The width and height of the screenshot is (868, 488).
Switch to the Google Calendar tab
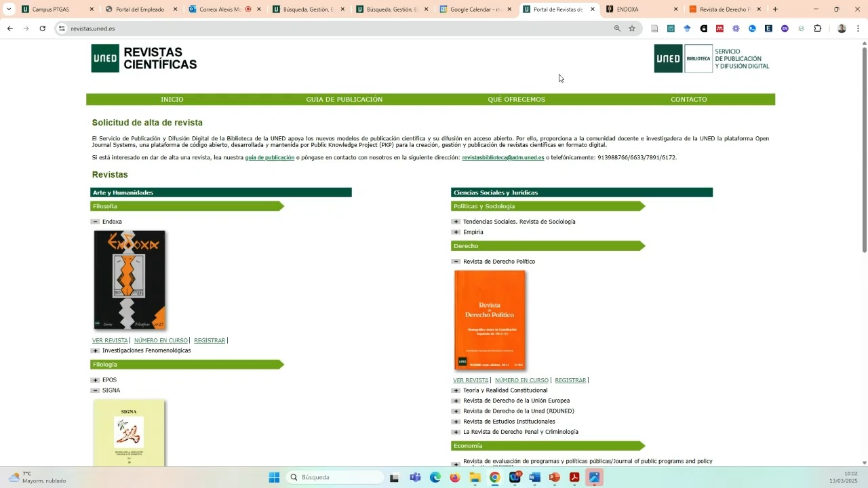[x=475, y=9]
